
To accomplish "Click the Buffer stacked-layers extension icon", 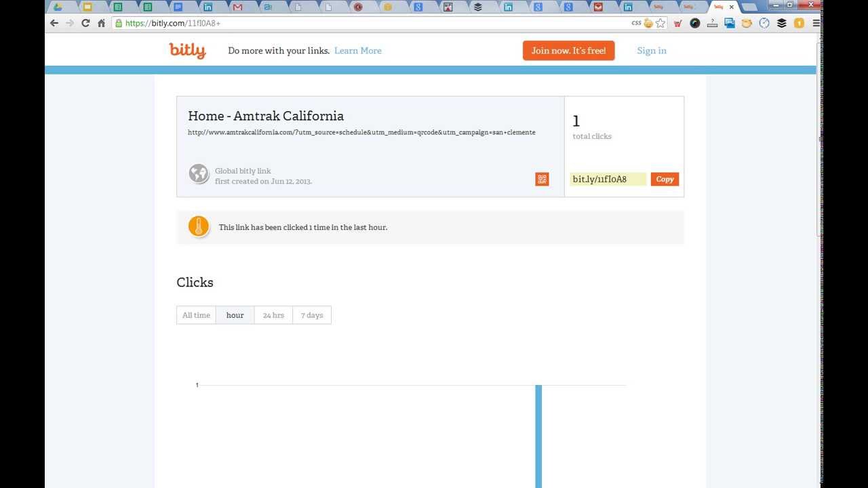I will pyautogui.click(x=781, y=23).
